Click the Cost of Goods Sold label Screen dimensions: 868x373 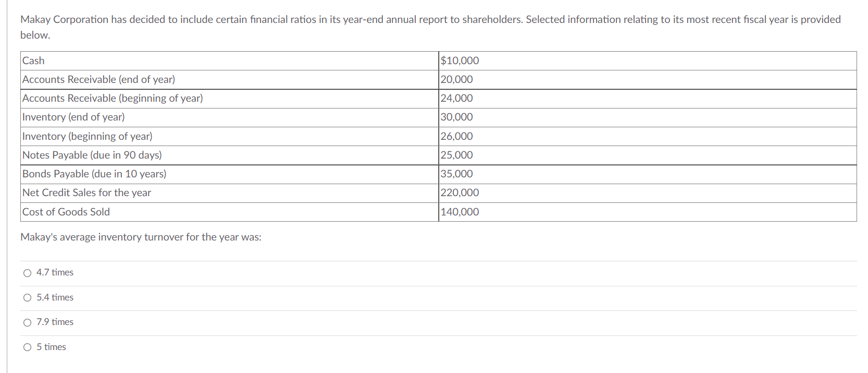point(66,212)
